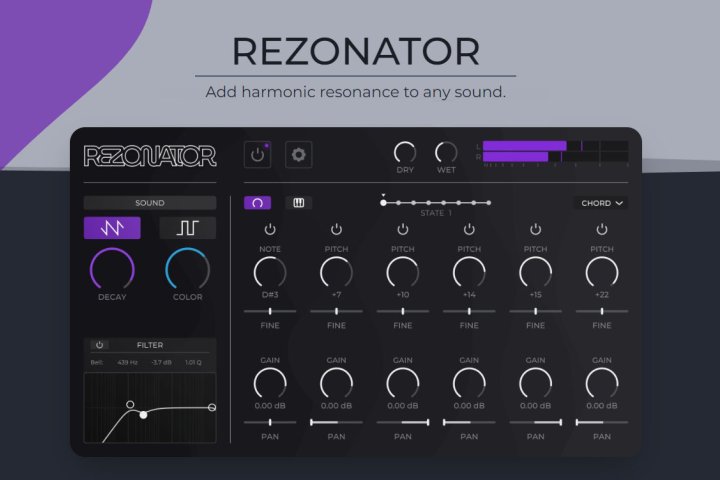Click the first dot on State timeline
This screenshot has width=720, height=480.
click(383, 203)
